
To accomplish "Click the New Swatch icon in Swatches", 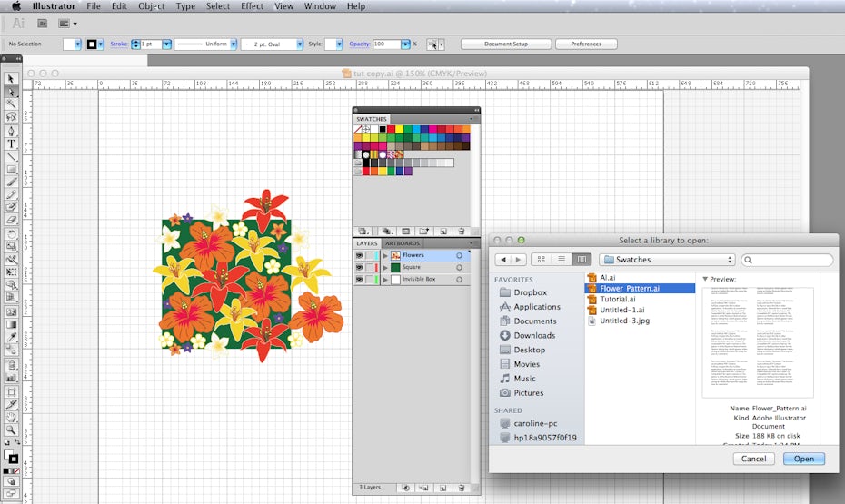I will 443,232.
